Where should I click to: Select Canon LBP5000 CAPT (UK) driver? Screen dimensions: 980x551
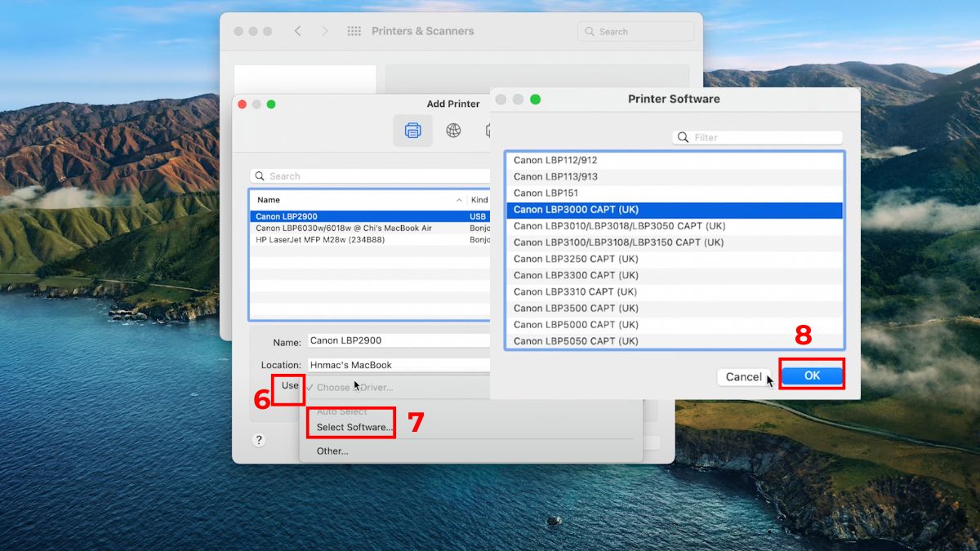tap(675, 324)
